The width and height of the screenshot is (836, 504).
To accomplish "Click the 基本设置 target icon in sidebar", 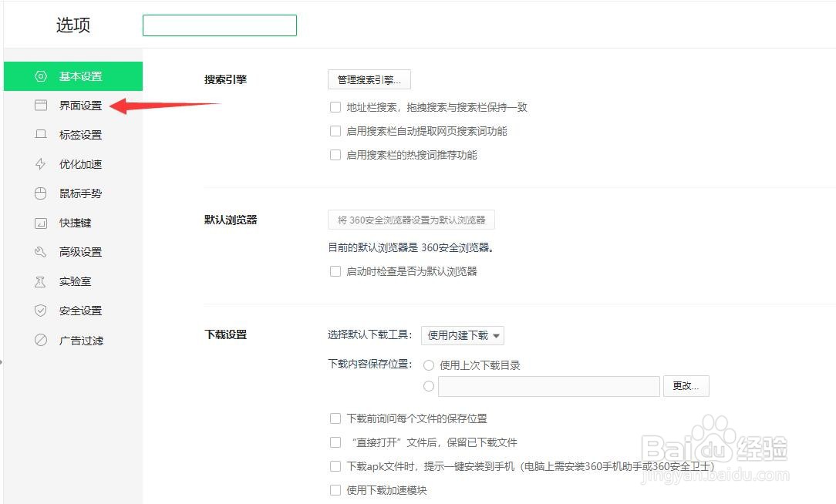I will pyautogui.click(x=41, y=76).
